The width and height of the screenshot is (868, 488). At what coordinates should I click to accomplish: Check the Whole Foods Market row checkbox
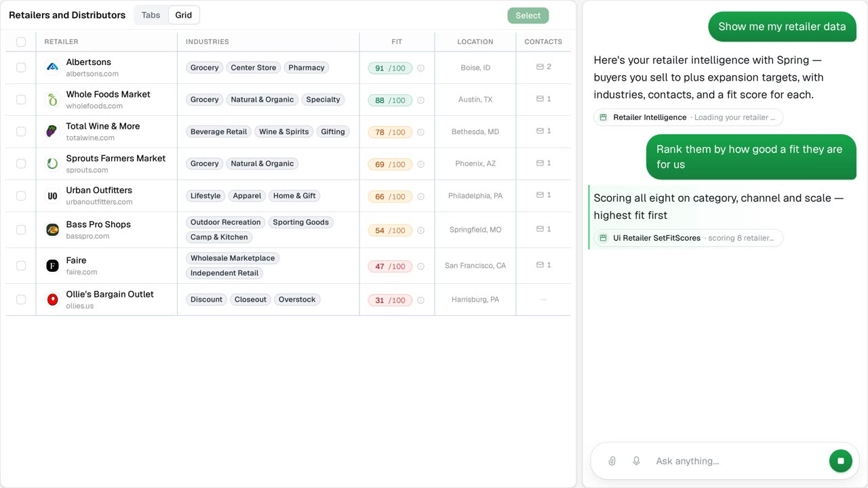pyautogui.click(x=21, y=100)
